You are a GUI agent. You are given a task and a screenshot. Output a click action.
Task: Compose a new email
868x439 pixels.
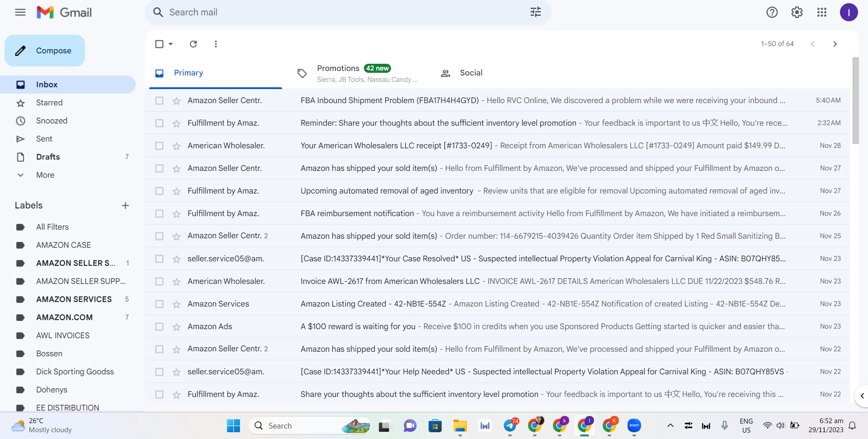click(x=45, y=51)
